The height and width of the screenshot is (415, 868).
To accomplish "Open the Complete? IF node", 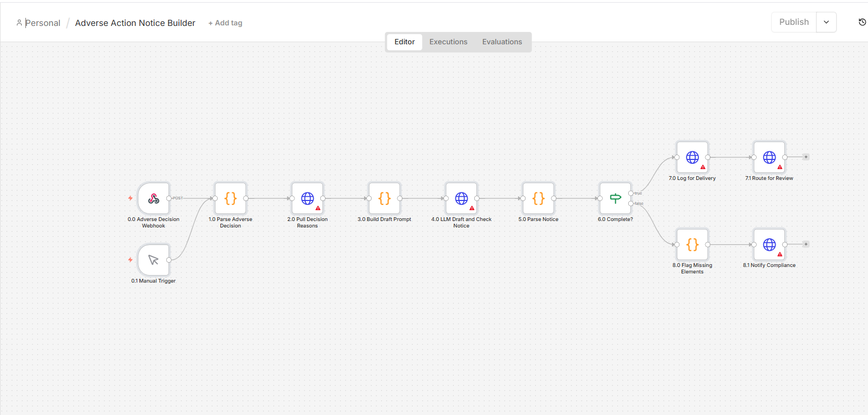I will (x=616, y=198).
